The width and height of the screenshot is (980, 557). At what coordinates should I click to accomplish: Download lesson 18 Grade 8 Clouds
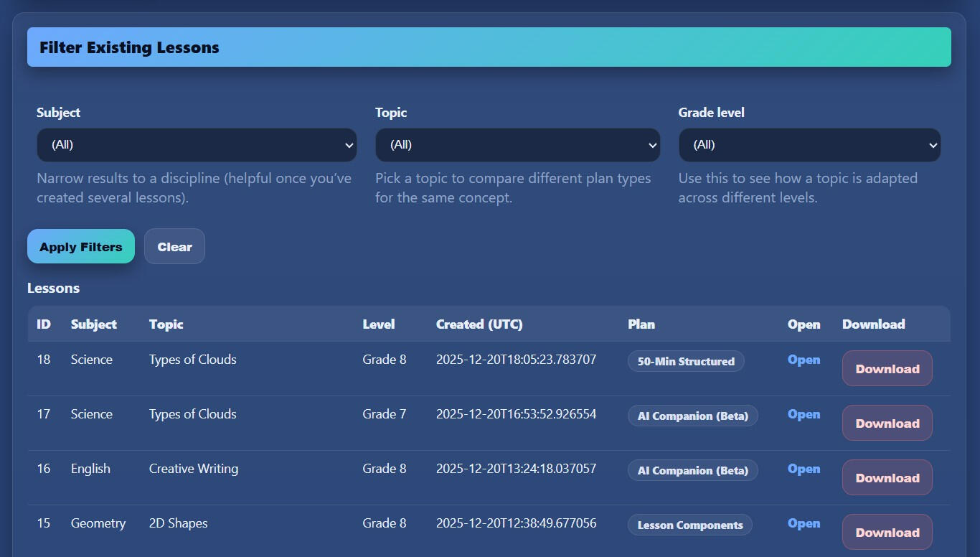tap(887, 368)
